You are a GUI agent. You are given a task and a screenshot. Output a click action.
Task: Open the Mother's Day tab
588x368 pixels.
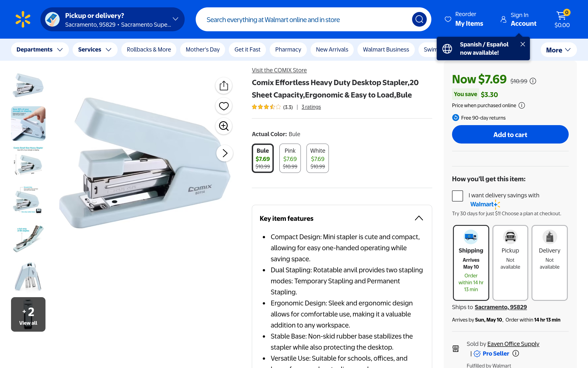click(203, 50)
